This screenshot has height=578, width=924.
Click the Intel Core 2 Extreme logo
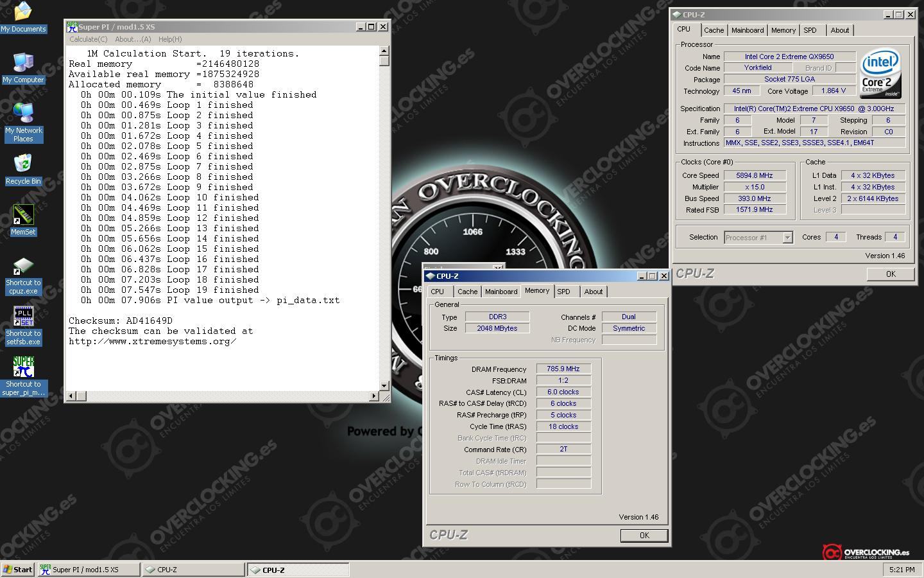[880, 73]
